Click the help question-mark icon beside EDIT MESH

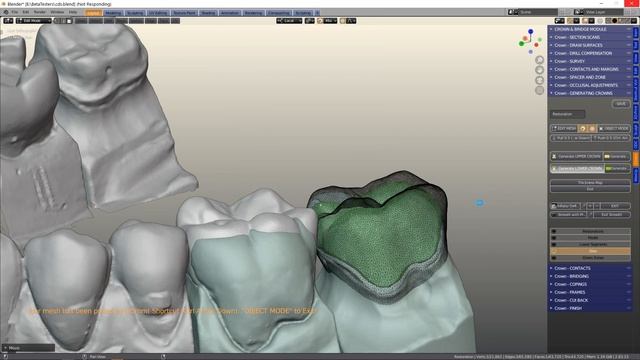coord(583,128)
